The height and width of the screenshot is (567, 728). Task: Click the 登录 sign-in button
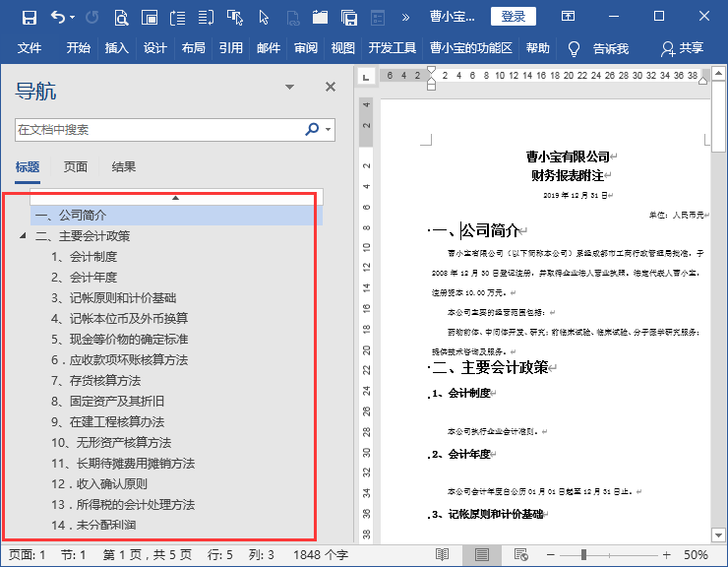click(x=513, y=16)
